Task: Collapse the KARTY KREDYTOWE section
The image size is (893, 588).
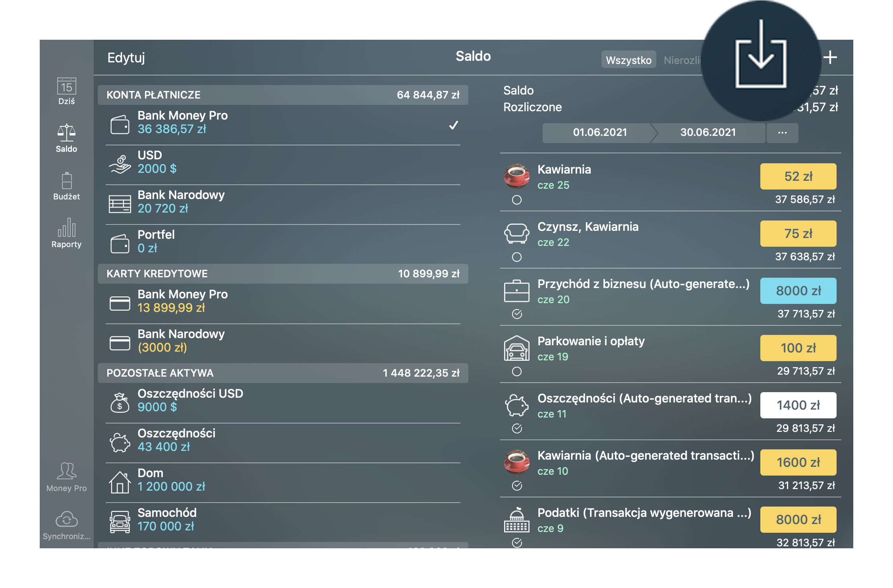Action: click(x=283, y=274)
